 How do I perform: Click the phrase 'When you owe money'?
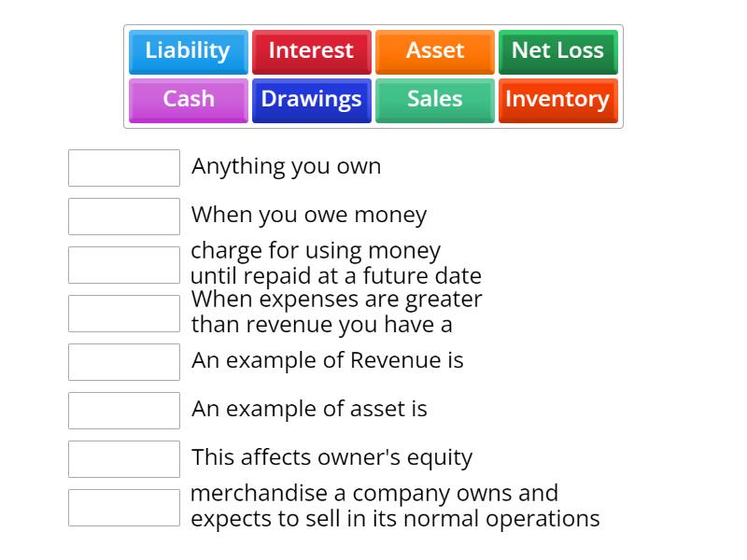pos(309,215)
